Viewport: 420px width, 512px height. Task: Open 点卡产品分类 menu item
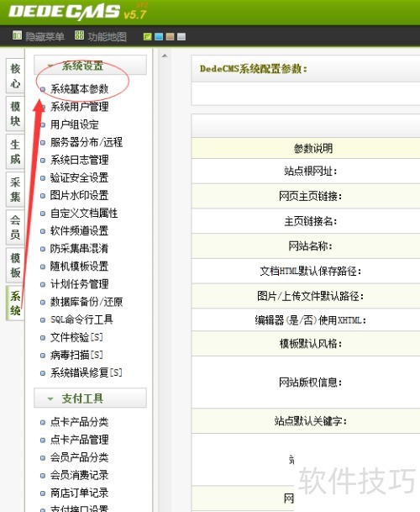79,422
